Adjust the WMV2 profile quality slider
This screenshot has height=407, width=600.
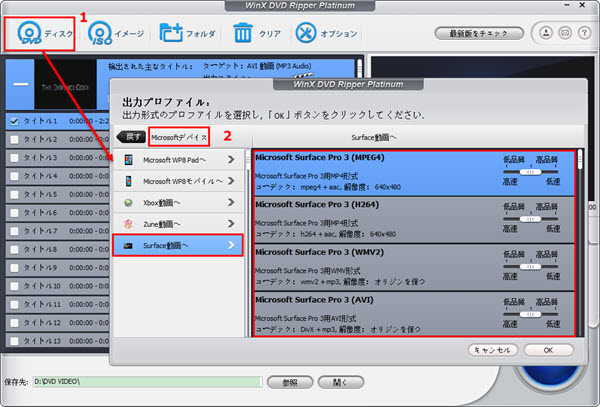tap(530, 267)
